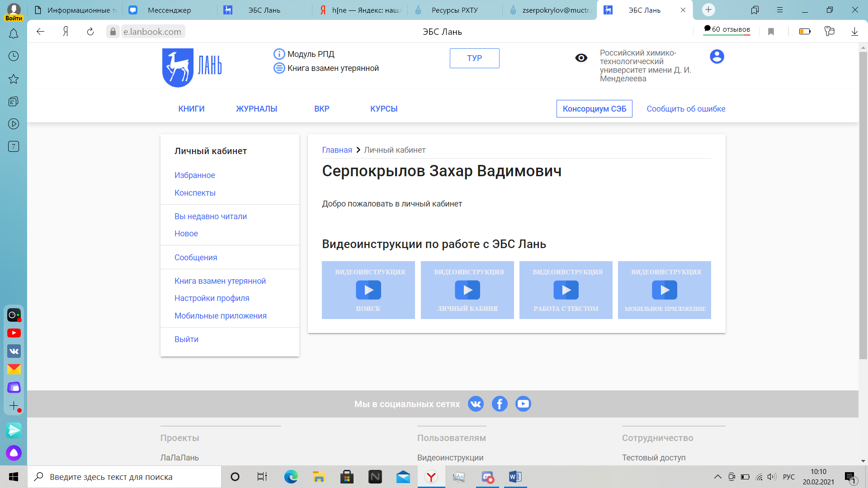Open Вы недавно читали link
This screenshot has height=488, width=868.
[x=210, y=216]
